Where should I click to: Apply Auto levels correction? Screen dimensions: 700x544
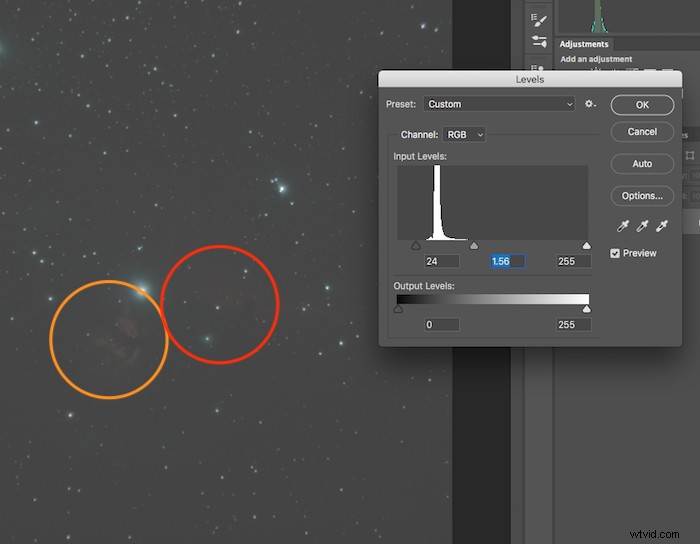point(642,164)
